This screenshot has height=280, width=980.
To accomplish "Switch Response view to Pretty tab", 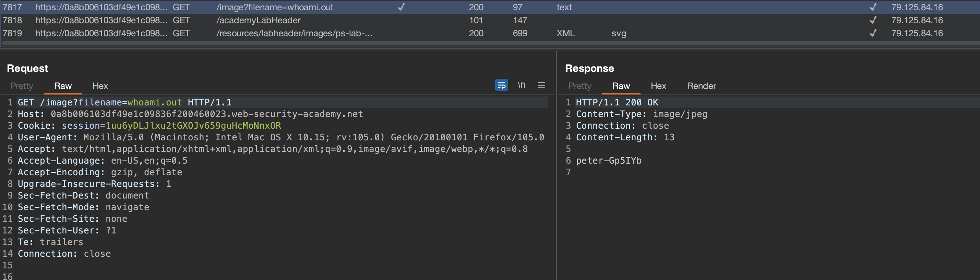I will [579, 86].
